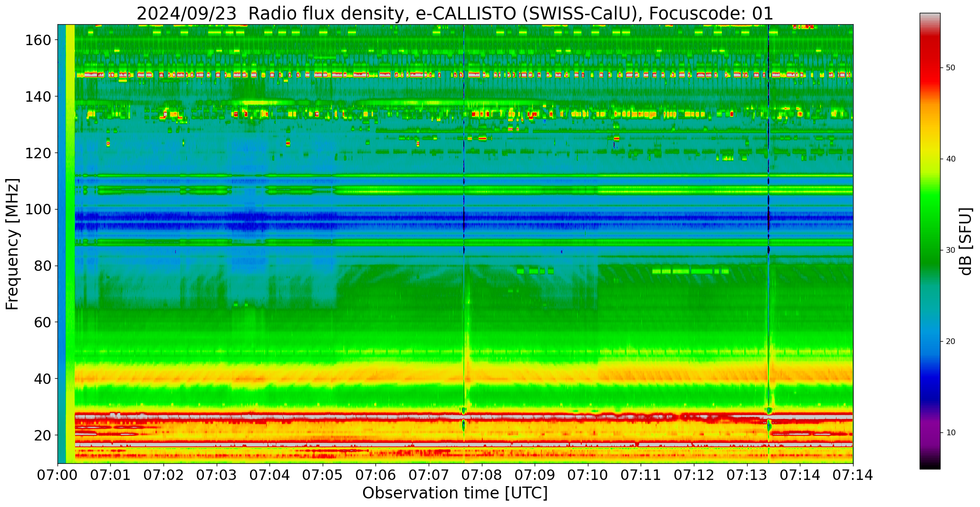Click the 'Frequency [MHz]' y-axis label
This screenshot has height=507, width=980.
pos(13,244)
